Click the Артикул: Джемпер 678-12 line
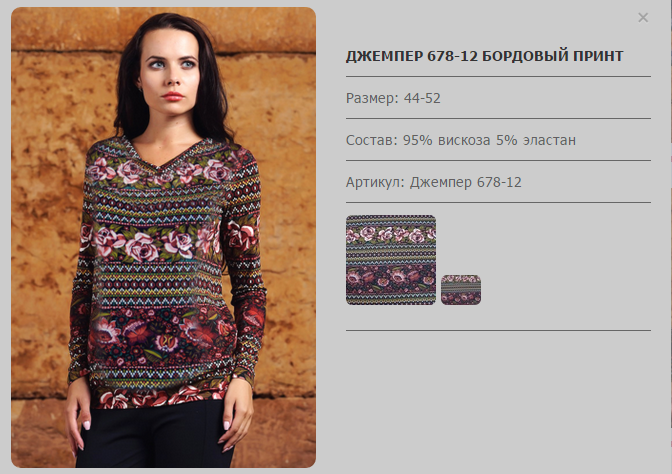Screen dimensions: 672x474 tap(434, 182)
